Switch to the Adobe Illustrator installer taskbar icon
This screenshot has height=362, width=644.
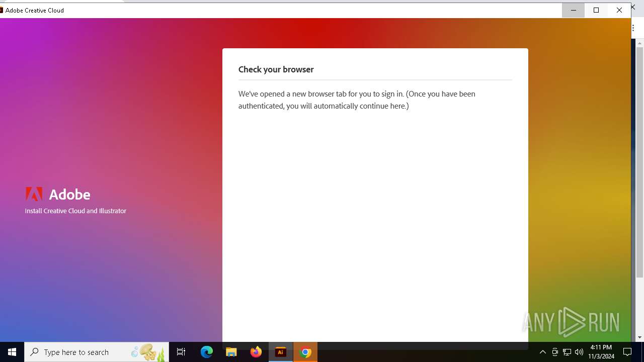pyautogui.click(x=281, y=352)
